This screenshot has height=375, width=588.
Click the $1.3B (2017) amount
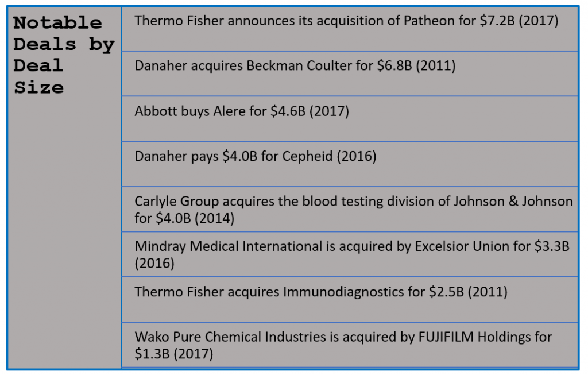[x=173, y=354]
